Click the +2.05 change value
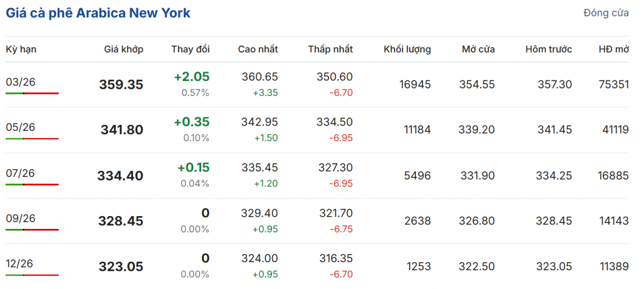This screenshot has width=644, height=289. pyautogui.click(x=192, y=77)
